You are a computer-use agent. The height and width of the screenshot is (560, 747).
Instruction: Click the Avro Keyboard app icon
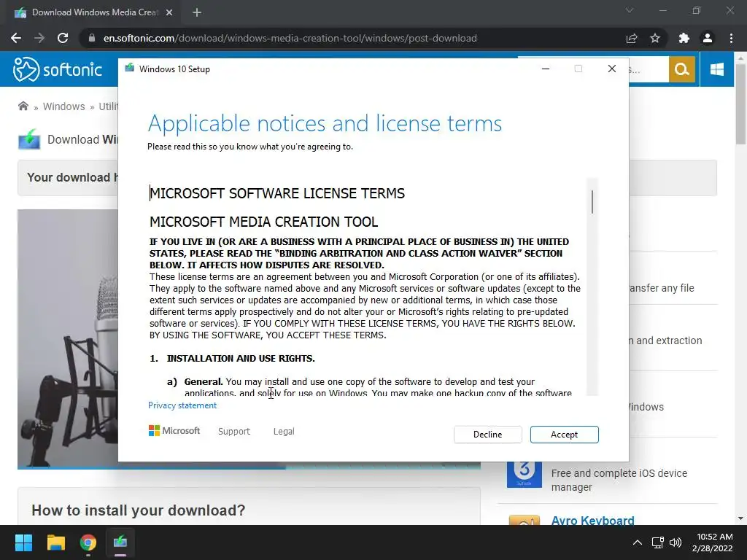point(524,520)
